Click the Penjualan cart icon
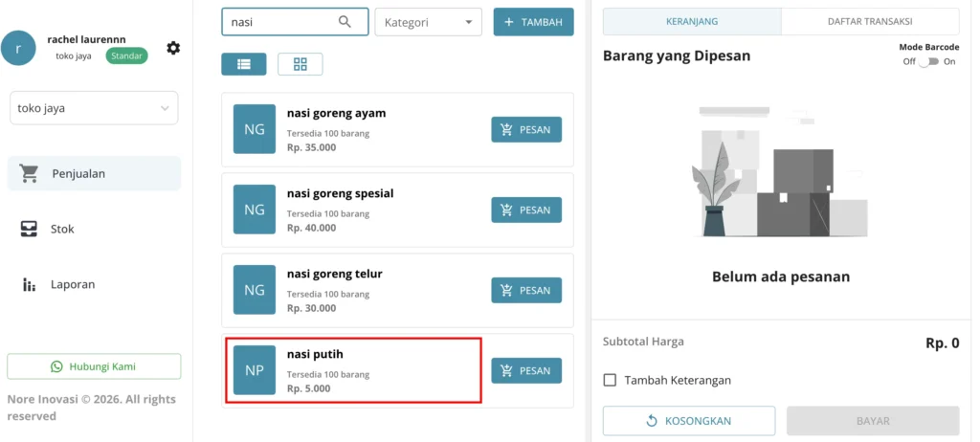980x442 pixels. point(29,173)
